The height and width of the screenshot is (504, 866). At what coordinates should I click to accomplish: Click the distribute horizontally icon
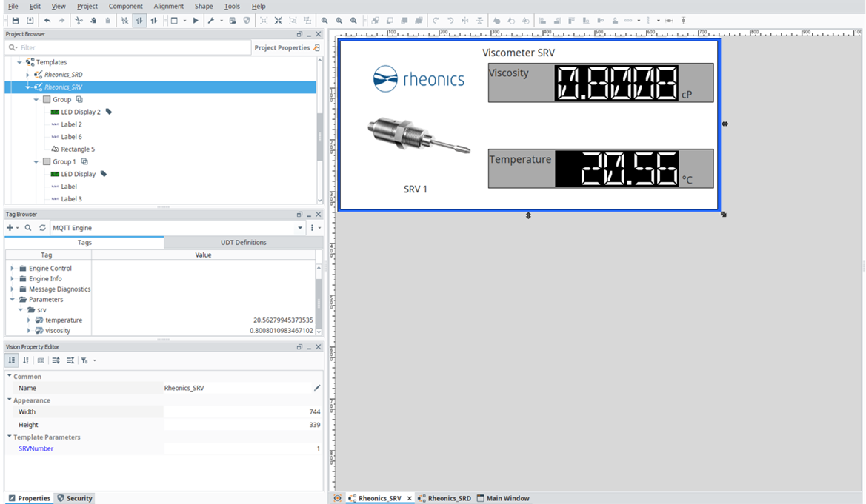coord(628,21)
